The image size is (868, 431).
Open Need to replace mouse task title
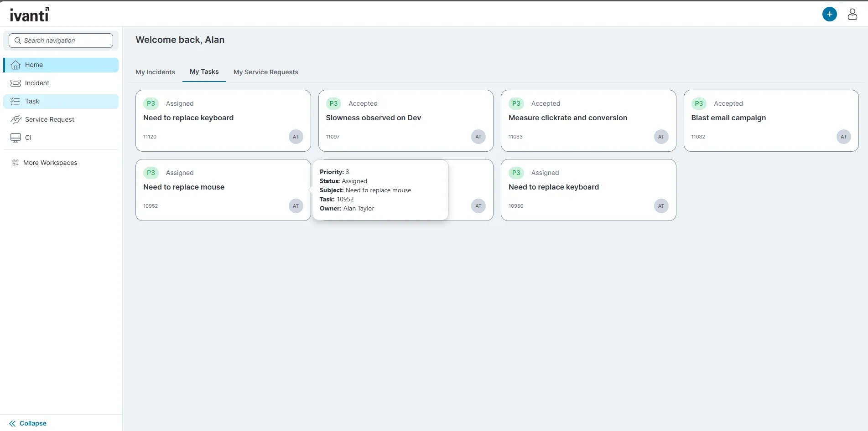tap(184, 187)
